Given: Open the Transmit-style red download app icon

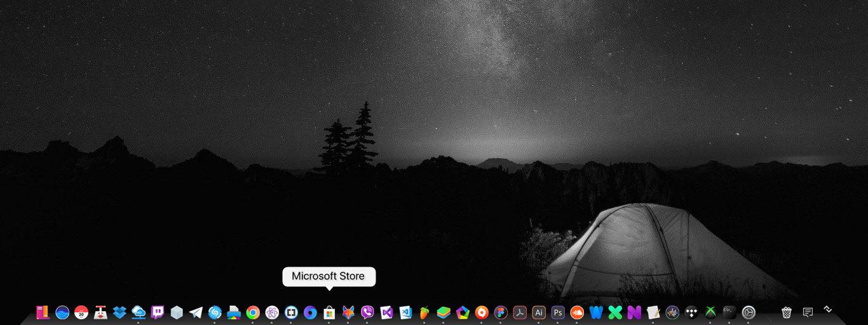Looking at the screenshot, I should [100, 312].
